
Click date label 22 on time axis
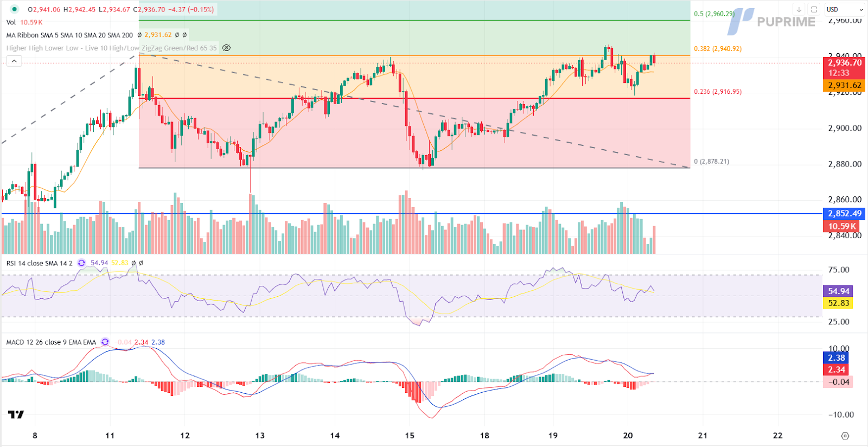[777, 436]
